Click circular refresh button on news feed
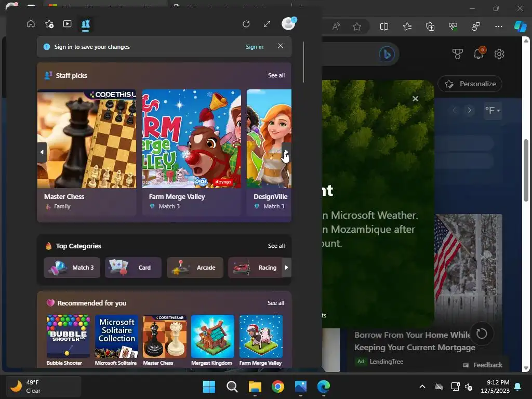 (482, 334)
